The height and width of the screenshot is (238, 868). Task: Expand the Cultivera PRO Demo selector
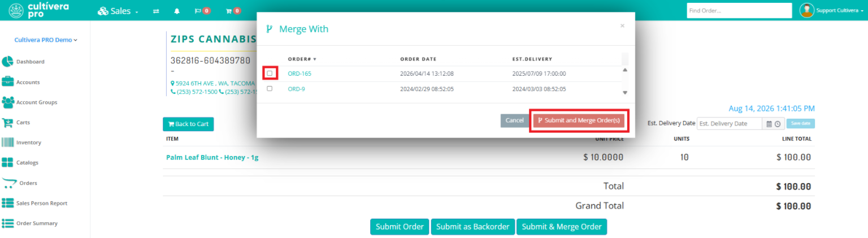coord(46,40)
